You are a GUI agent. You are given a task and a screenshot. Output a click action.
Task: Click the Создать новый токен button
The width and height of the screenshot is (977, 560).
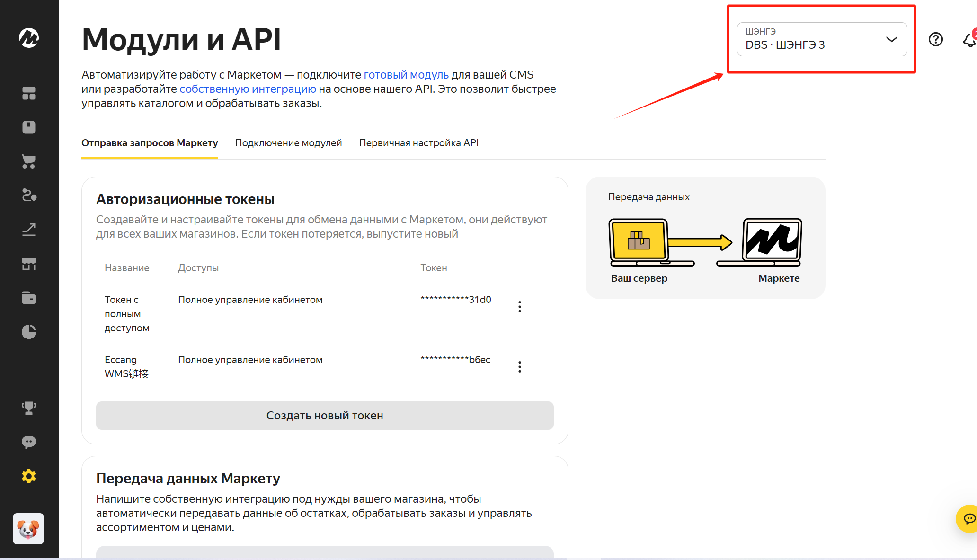coord(325,416)
